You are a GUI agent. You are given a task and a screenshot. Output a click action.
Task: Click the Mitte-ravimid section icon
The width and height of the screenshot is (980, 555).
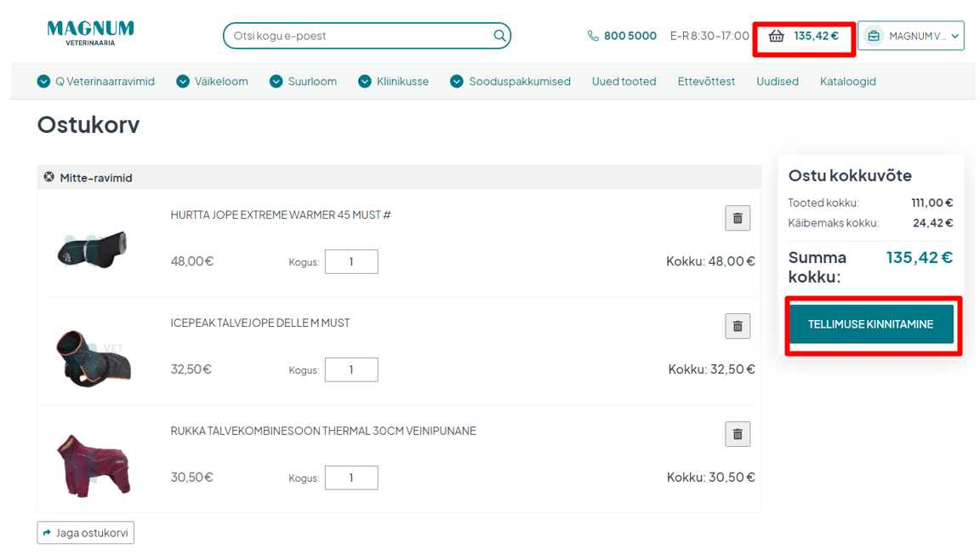(48, 177)
